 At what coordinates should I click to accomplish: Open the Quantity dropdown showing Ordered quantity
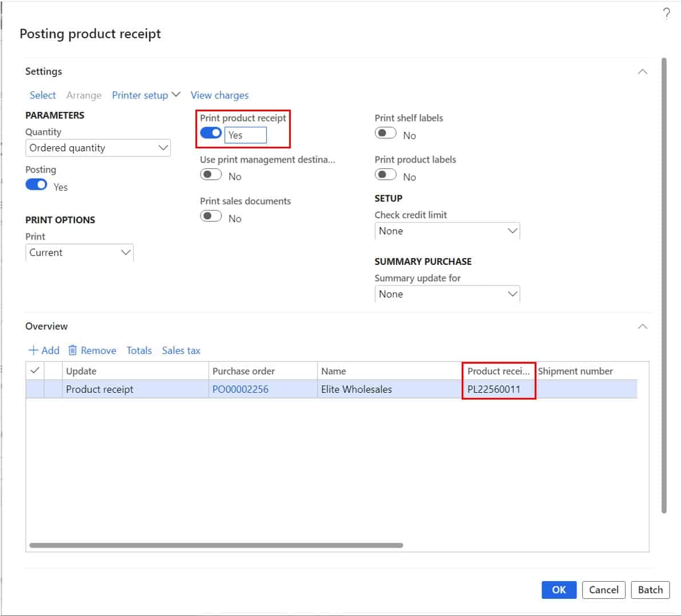click(98, 148)
